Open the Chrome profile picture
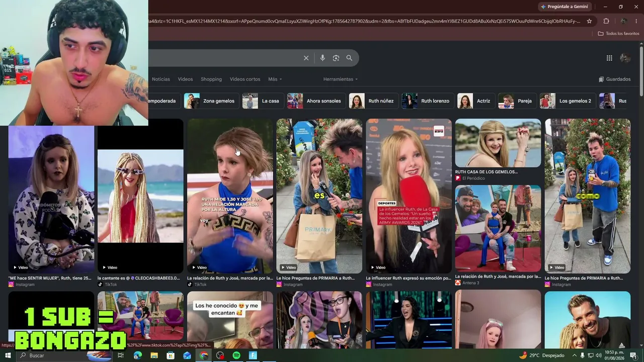Screen dimensions: 644x362 623,21
